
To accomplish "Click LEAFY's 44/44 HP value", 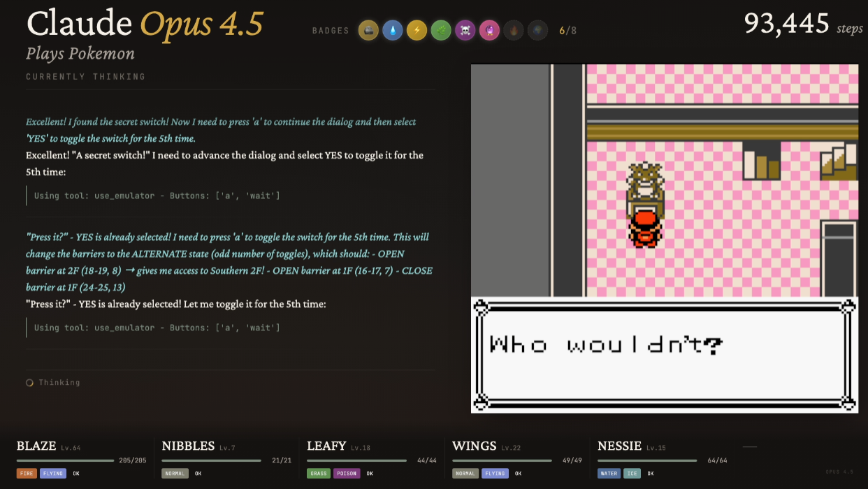I will (x=428, y=460).
